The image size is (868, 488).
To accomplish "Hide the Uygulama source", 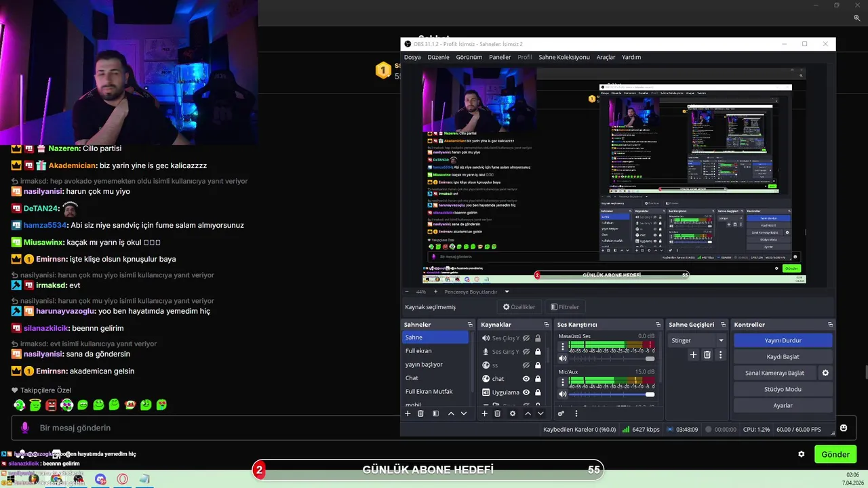I will 526,392.
